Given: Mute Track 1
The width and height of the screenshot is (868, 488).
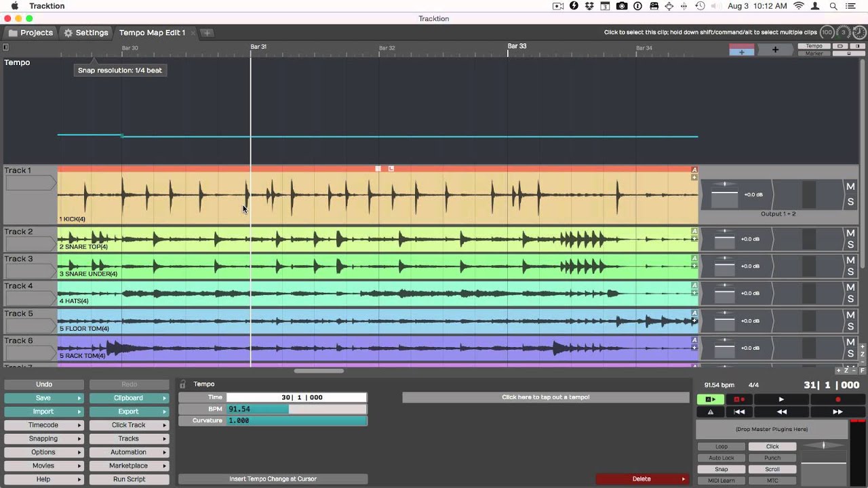Looking at the screenshot, I should [x=850, y=186].
